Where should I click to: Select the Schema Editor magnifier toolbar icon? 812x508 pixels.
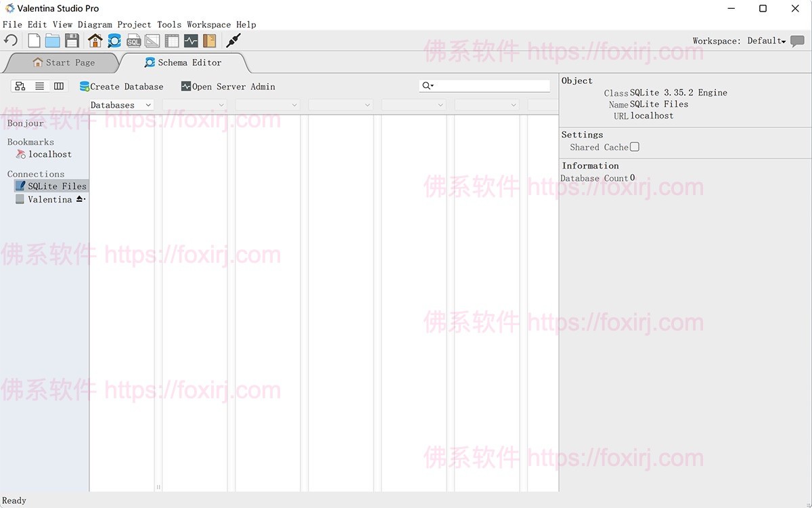114,40
